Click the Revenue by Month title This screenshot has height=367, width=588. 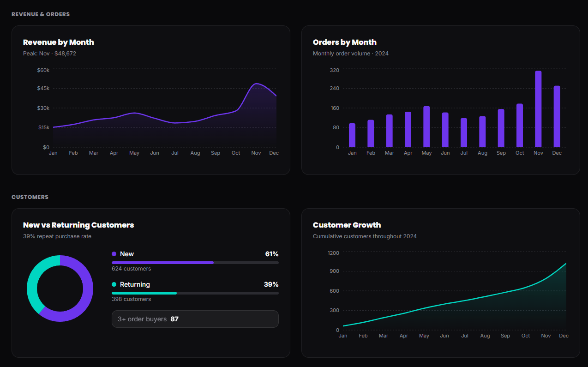pyautogui.click(x=59, y=42)
